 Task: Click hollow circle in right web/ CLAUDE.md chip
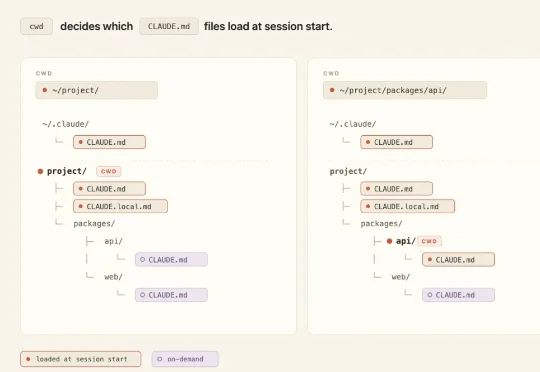click(x=430, y=295)
